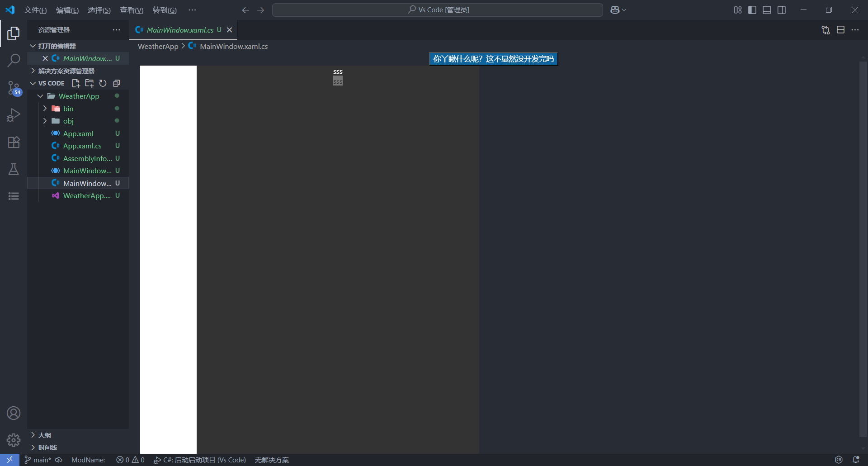Open the Copilot dropdown arrow

click(x=624, y=10)
